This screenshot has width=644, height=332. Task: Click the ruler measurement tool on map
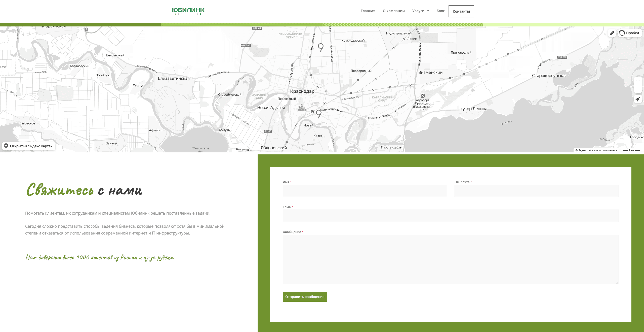pyautogui.click(x=612, y=33)
